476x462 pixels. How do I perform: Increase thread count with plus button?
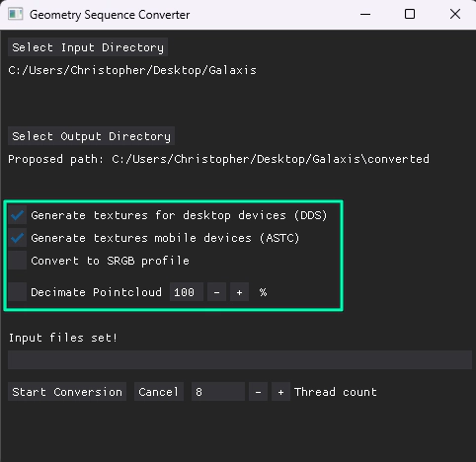(280, 392)
